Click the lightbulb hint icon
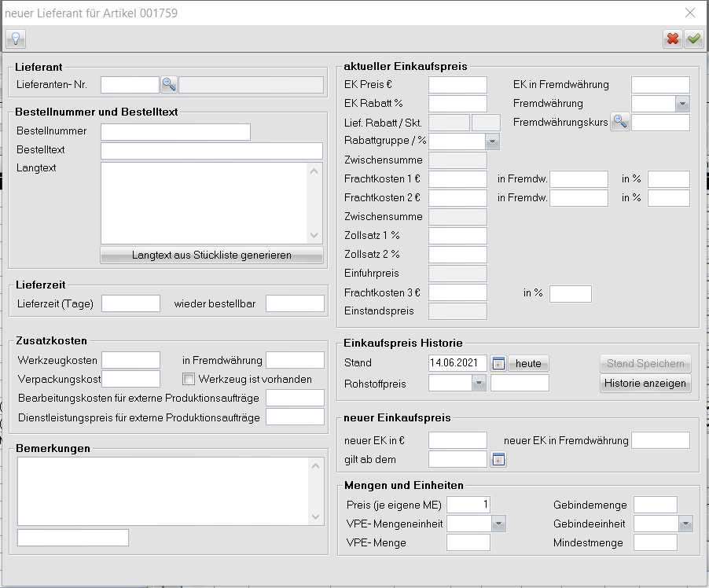The image size is (709, 588). pyautogui.click(x=16, y=39)
